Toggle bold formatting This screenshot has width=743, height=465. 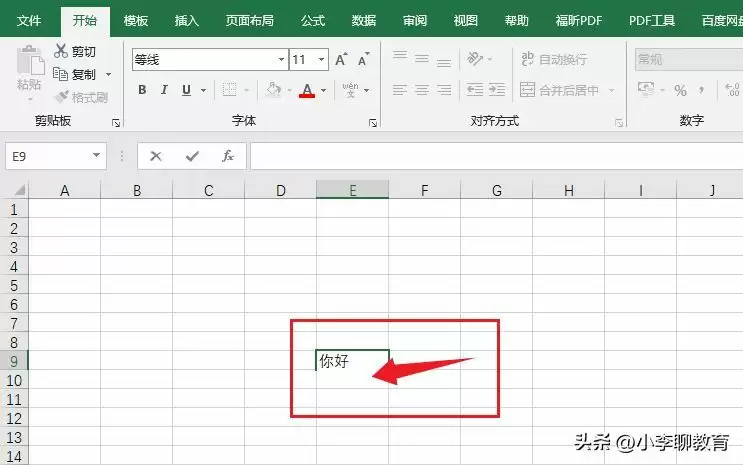pos(142,90)
